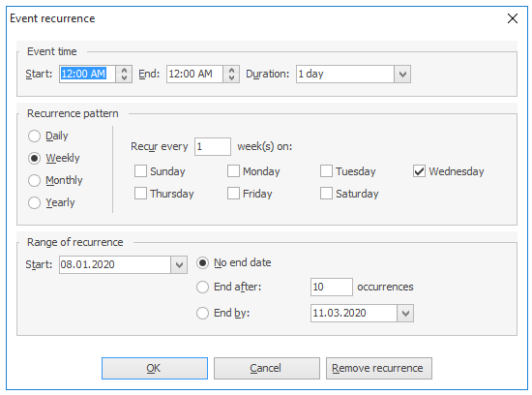Expand the range Start date picker
Image resolution: width=532 pixels, height=395 pixels.
pyautogui.click(x=179, y=264)
